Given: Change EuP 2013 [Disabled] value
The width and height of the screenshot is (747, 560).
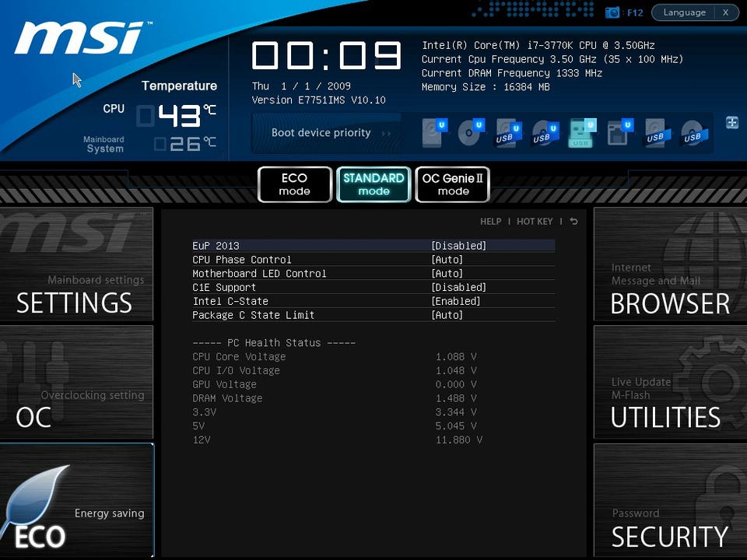Looking at the screenshot, I should tap(459, 246).
